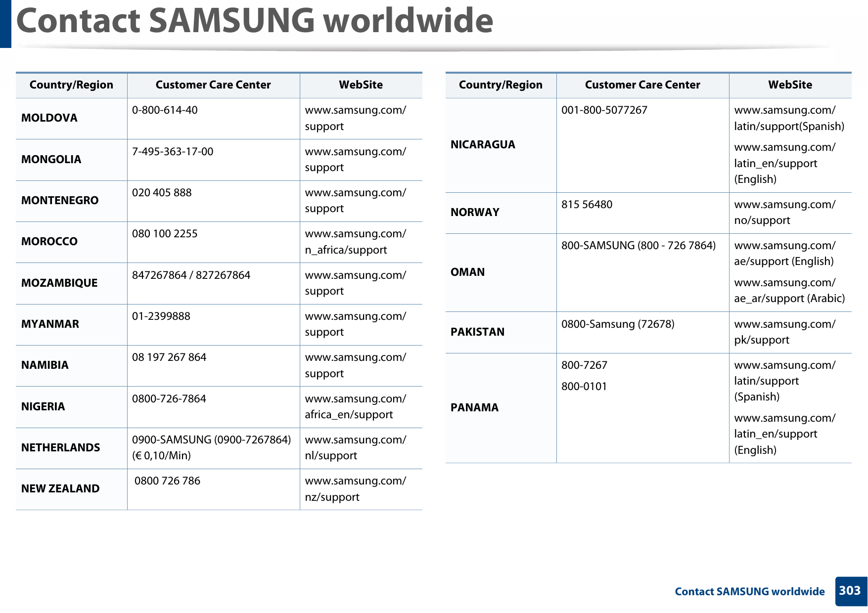Open Oman ae_ar/support (Arabic) link
Screen dimensions: 868x613
(x=789, y=291)
